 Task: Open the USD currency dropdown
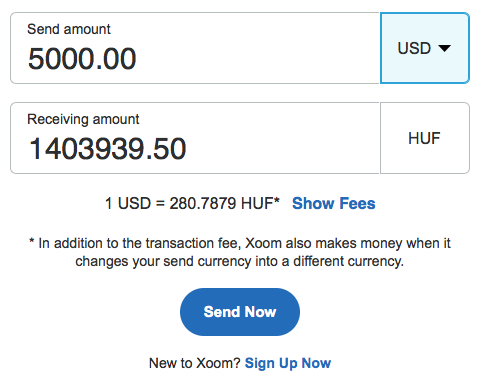tap(425, 48)
